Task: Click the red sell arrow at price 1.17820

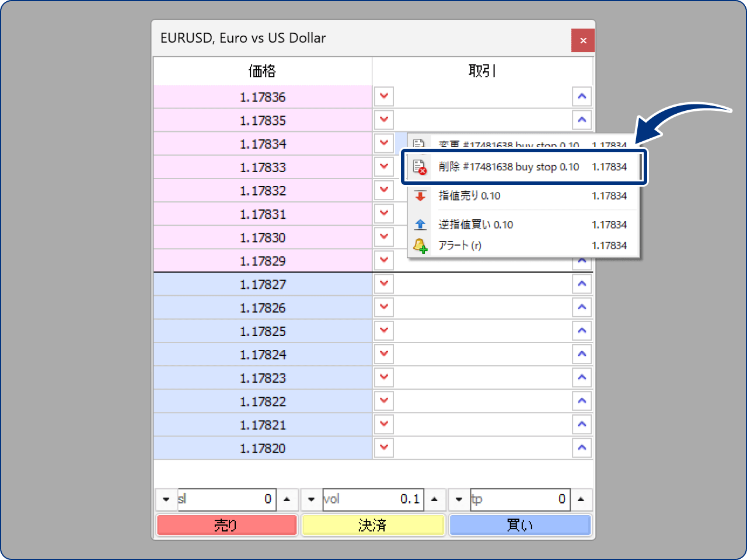Action: 384,448
